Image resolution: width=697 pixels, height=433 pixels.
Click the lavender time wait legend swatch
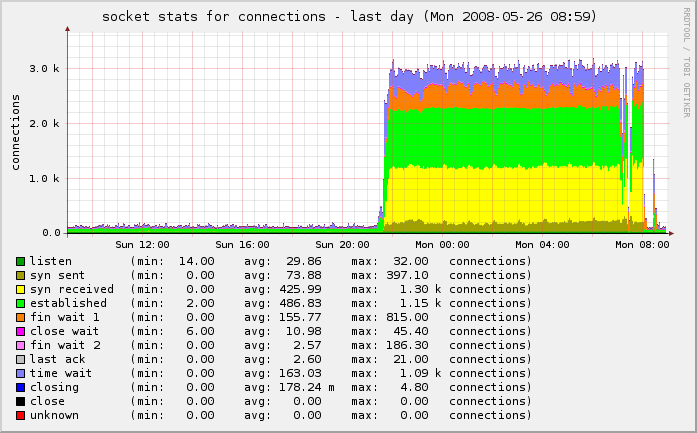point(20,373)
